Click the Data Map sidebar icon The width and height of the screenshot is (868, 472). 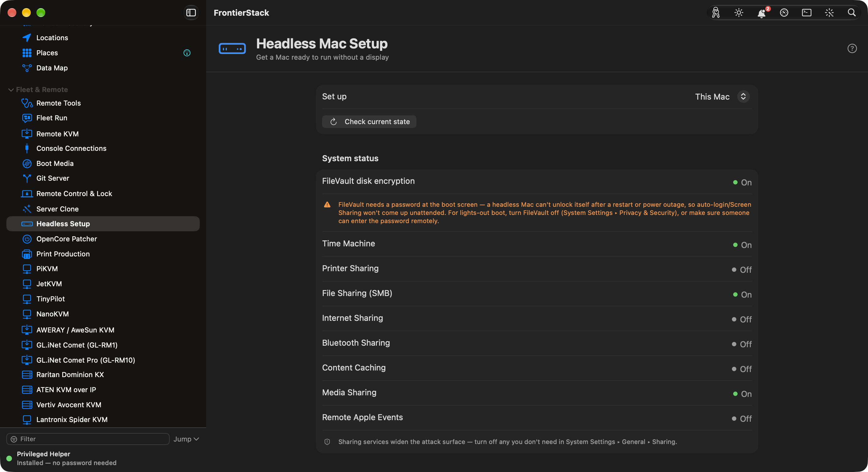27,68
